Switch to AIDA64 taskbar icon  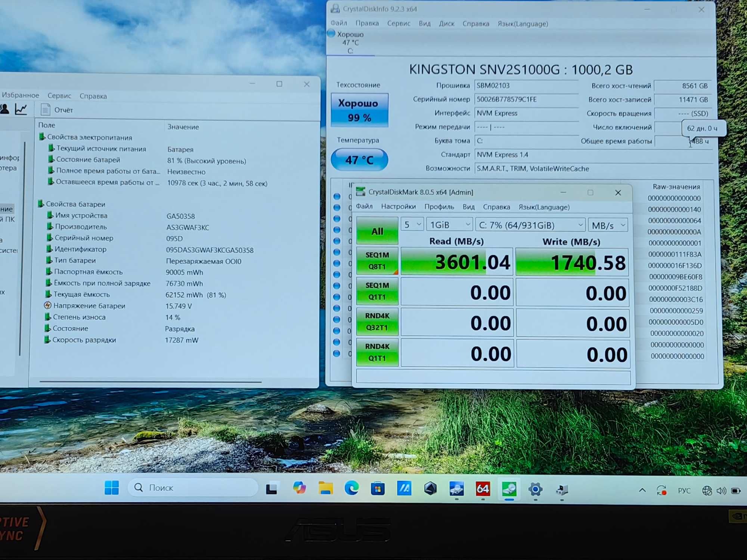pos(483,489)
